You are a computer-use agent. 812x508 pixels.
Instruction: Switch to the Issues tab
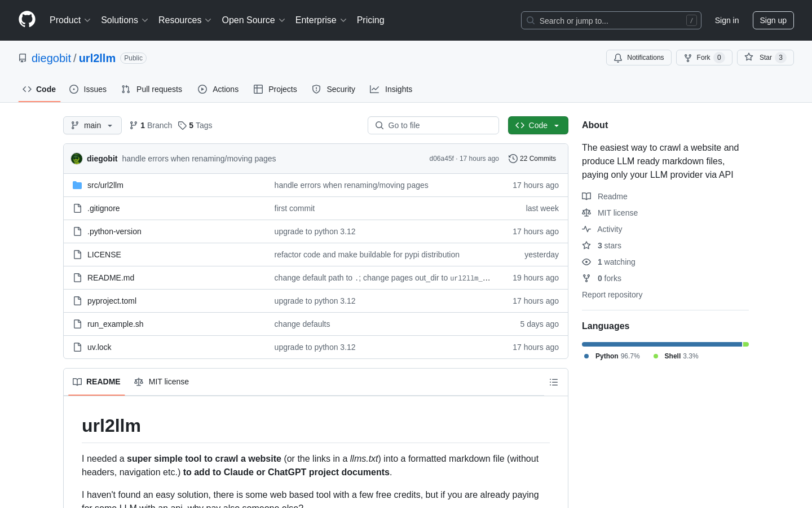point(88,89)
